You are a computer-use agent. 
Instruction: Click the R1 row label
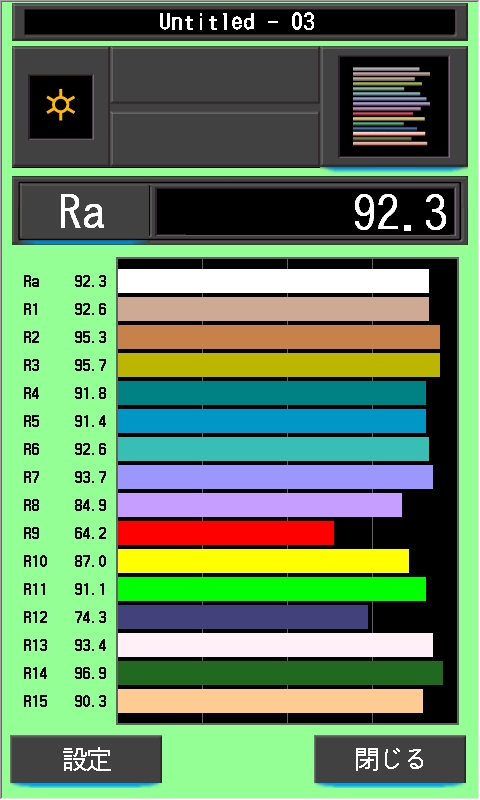[31, 310]
